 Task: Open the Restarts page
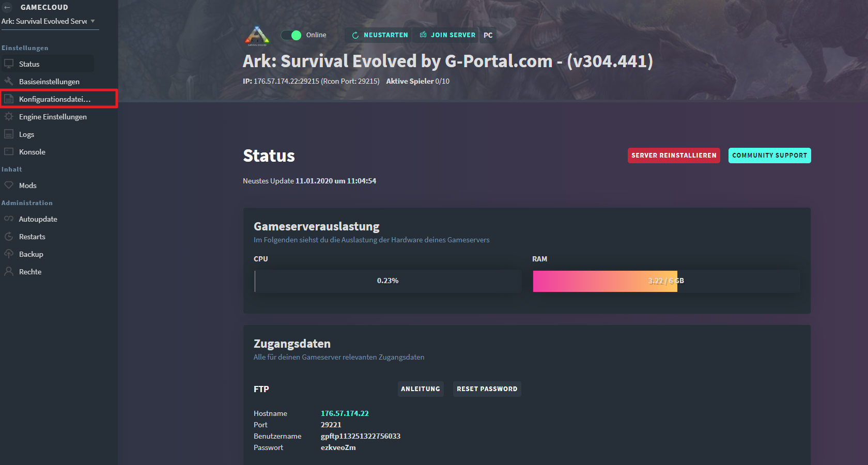point(32,237)
